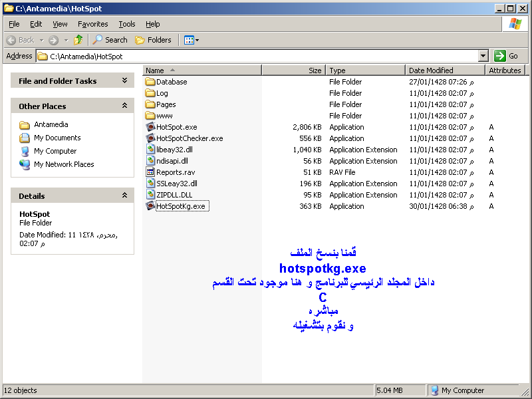Image resolution: width=532 pixels, height=399 pixels.
Task: Expand the Address bar dropdown arrow
Action: 483,57
